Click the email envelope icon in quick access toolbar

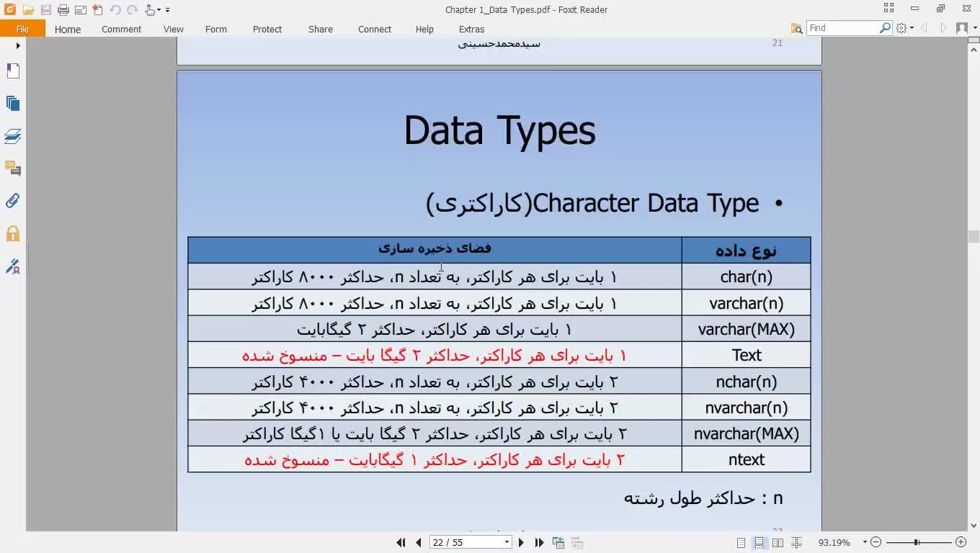81,10
